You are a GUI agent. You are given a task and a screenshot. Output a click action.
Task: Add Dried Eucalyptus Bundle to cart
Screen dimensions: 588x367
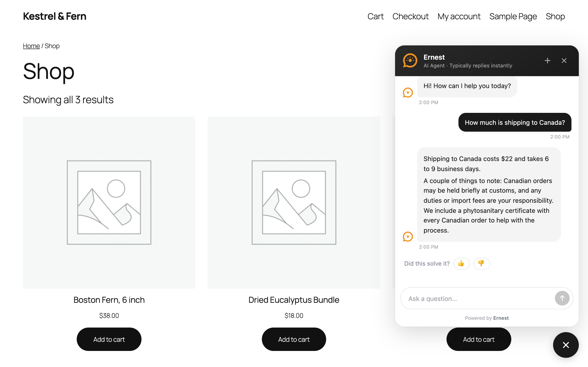[294, 339]
